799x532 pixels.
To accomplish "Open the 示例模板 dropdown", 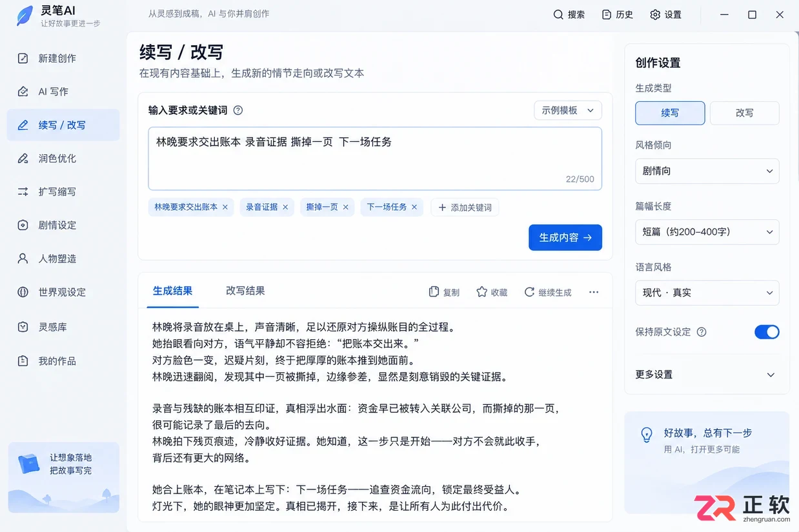I will point(568,110).
